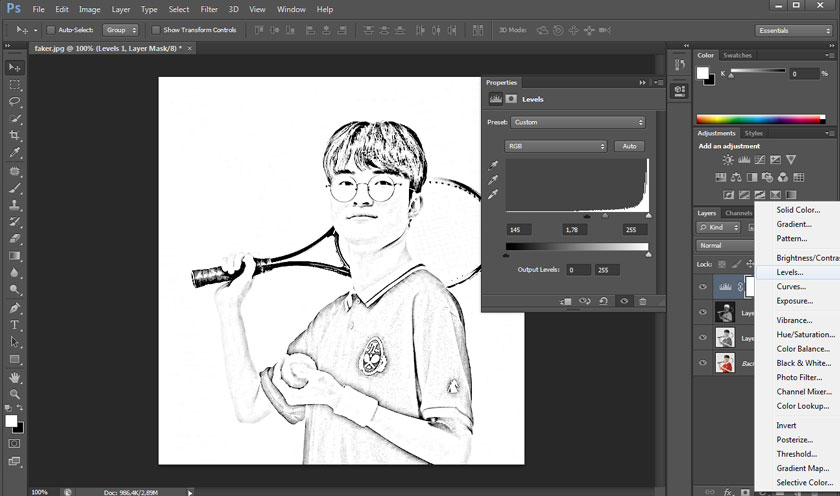Viewport: 840px width, 496px height.
Task: Click the foreground color swatch in toolbox
Action: [11, 421]
